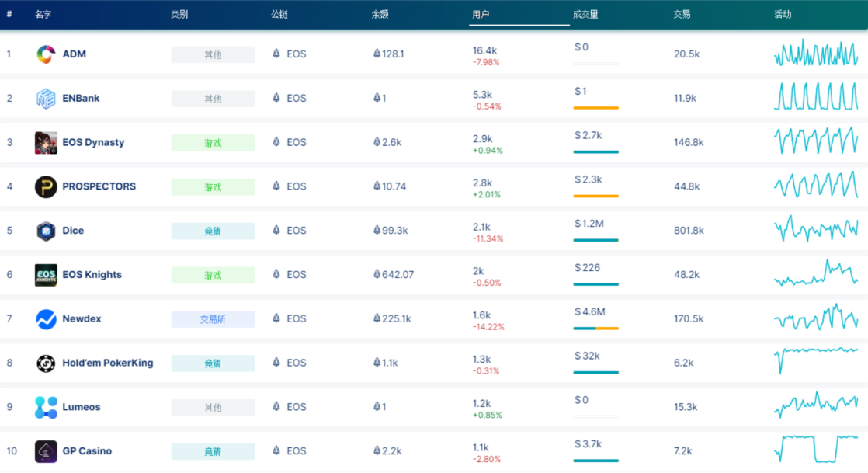The width and height of the screenshot is (868, 473).
Task: Open the Hold'em PokerKing name link
Action: [x=107, y=363]
